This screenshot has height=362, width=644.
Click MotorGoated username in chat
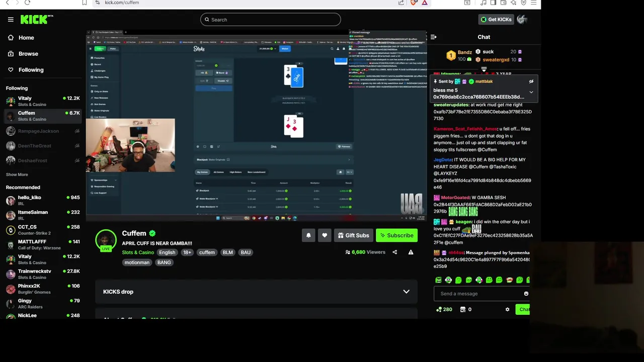pyautogui.click(x=455, y=198)
